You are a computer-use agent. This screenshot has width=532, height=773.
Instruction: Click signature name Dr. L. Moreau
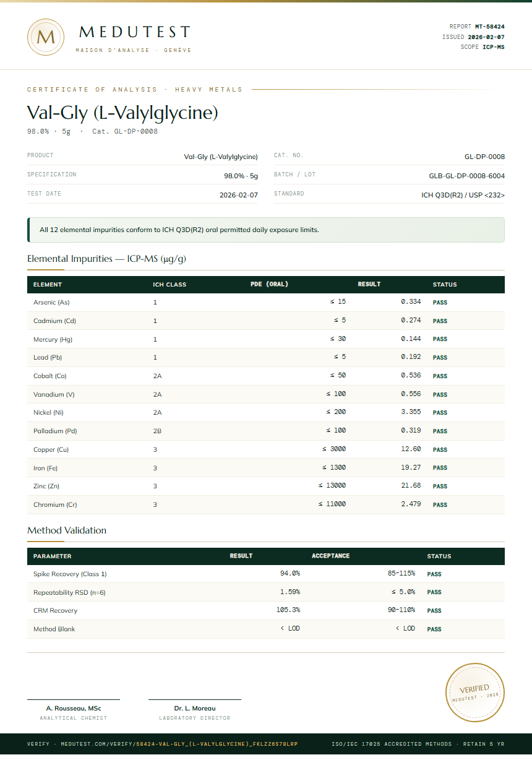click(x=195, y=708)
